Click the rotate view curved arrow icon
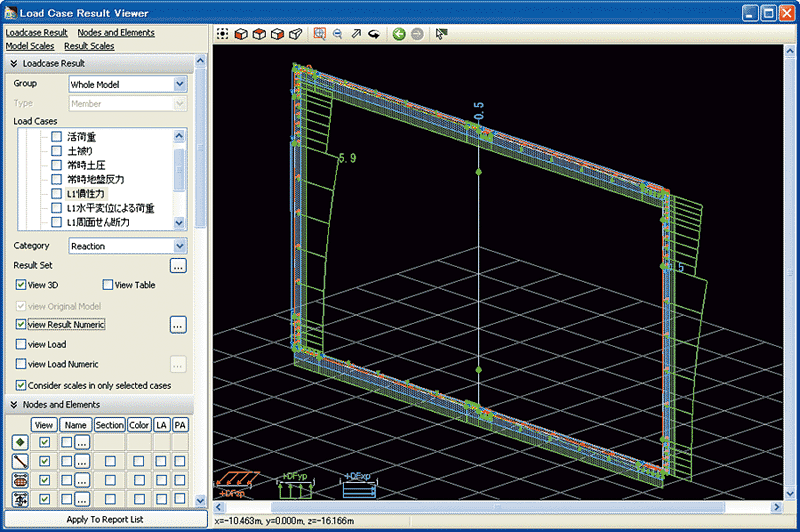The height and width of the screenshot is (532, 800). pos(374,34)
